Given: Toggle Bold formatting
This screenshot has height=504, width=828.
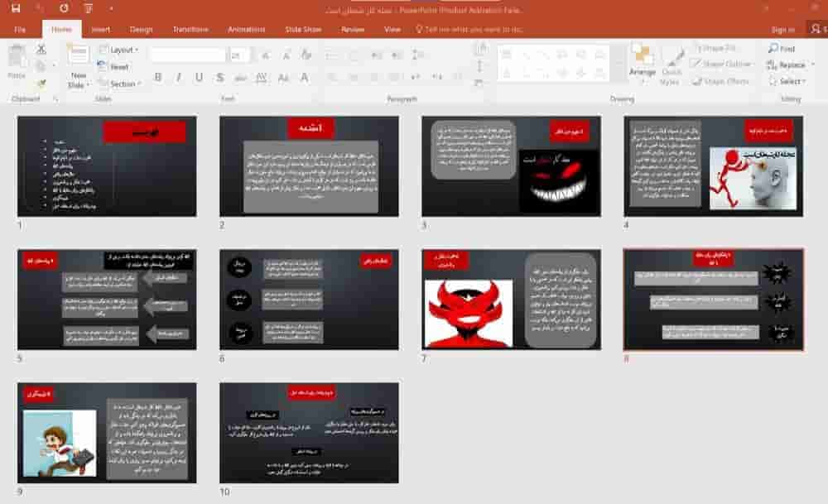Looking at the screenshot, I should (158, 78).
